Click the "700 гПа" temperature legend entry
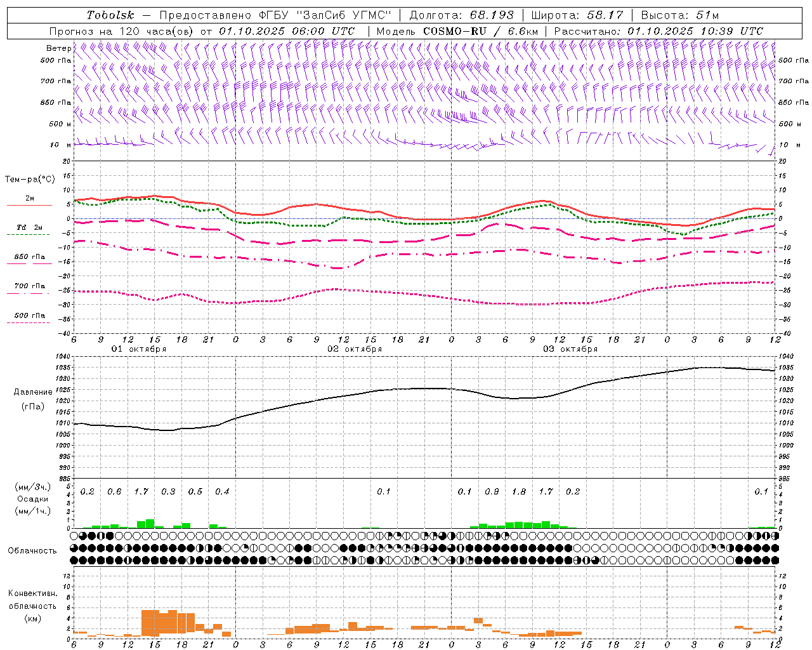Image resolution: width=812 pixels, height=650 pixels. pyautogui.click(x=30, y=286)
